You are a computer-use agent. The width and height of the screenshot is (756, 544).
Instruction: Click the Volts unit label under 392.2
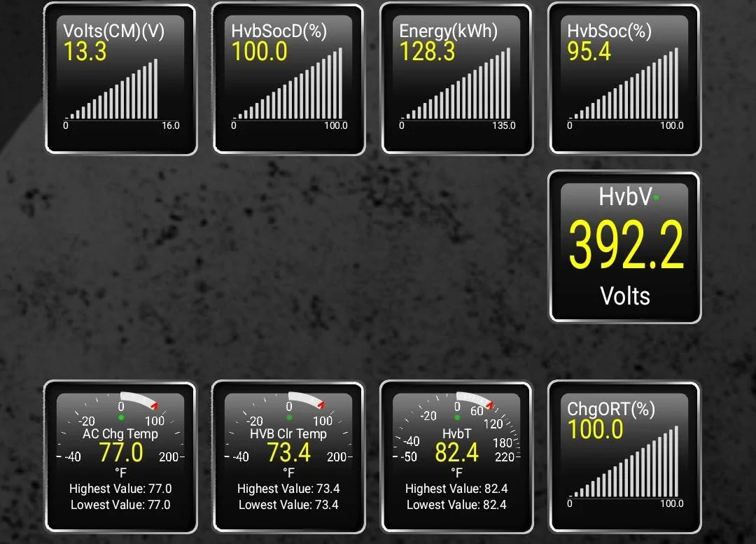click(625, 295)
